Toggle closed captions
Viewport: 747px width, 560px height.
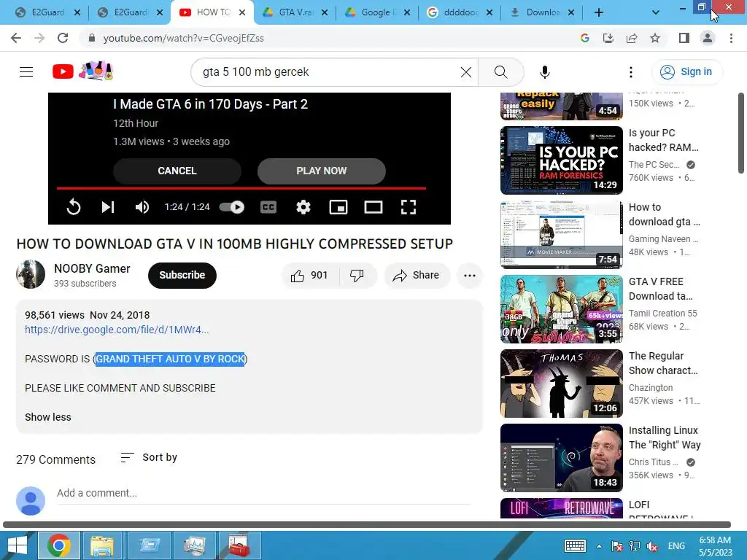coord(268,207)
